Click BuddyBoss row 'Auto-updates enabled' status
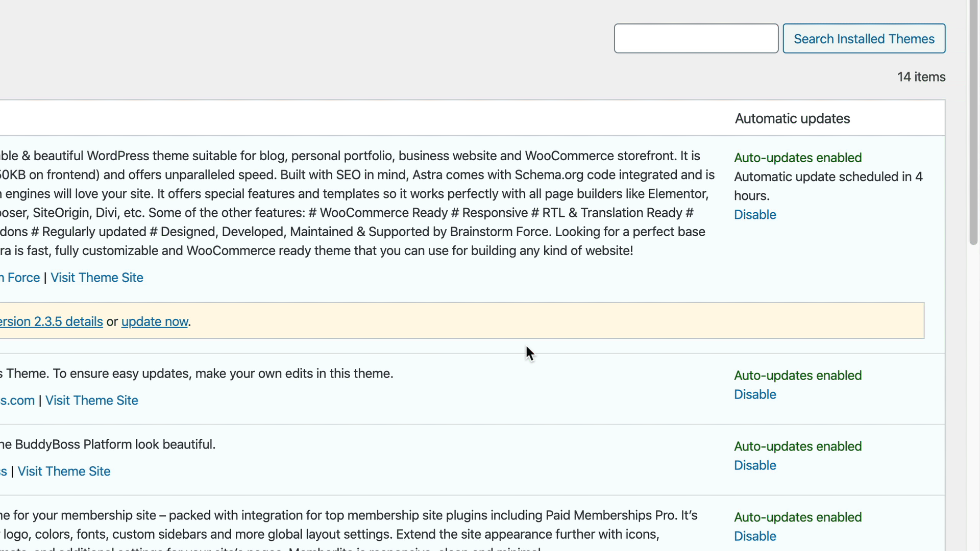 798,446
